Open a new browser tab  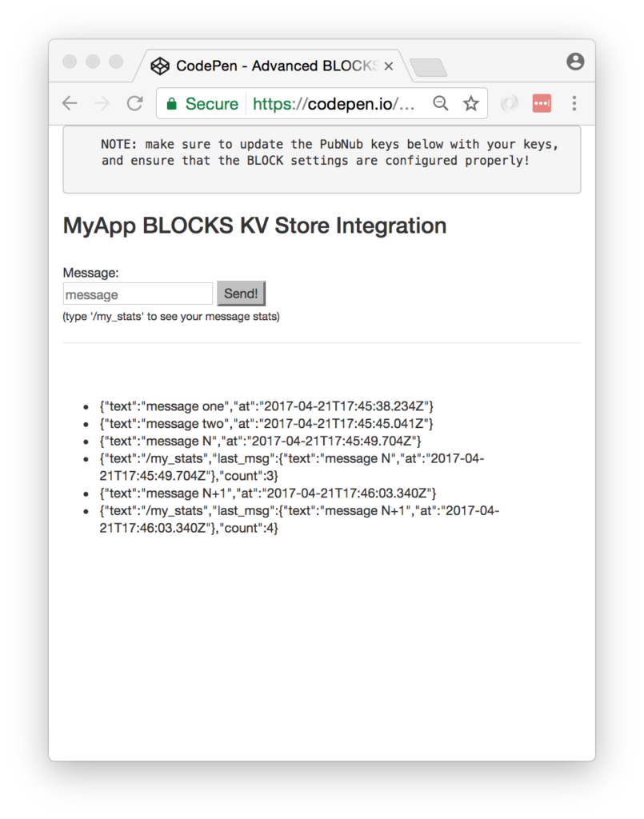[428, 68]
